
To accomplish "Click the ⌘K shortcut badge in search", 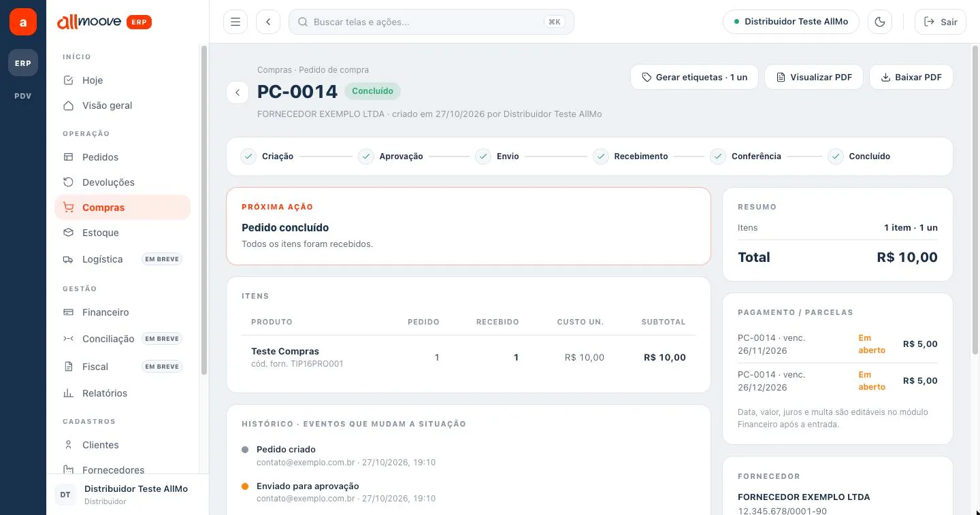I will point(555,22).
